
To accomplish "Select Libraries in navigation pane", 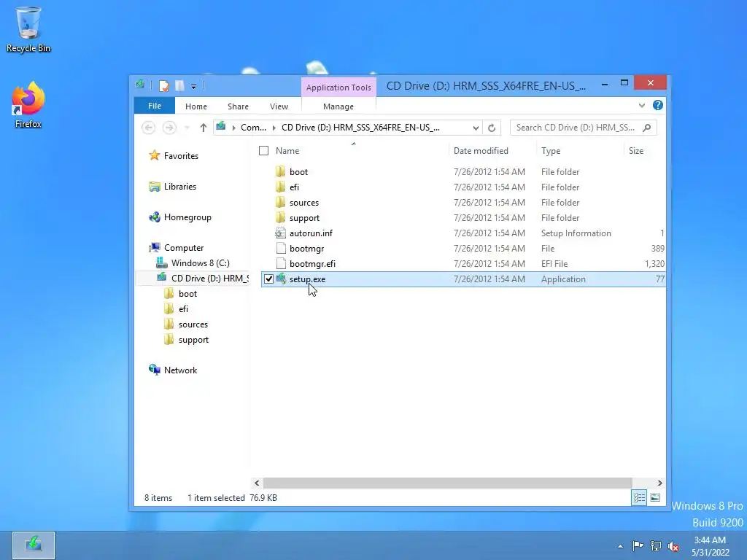I will pyautogui.click(x=180, y=186).
